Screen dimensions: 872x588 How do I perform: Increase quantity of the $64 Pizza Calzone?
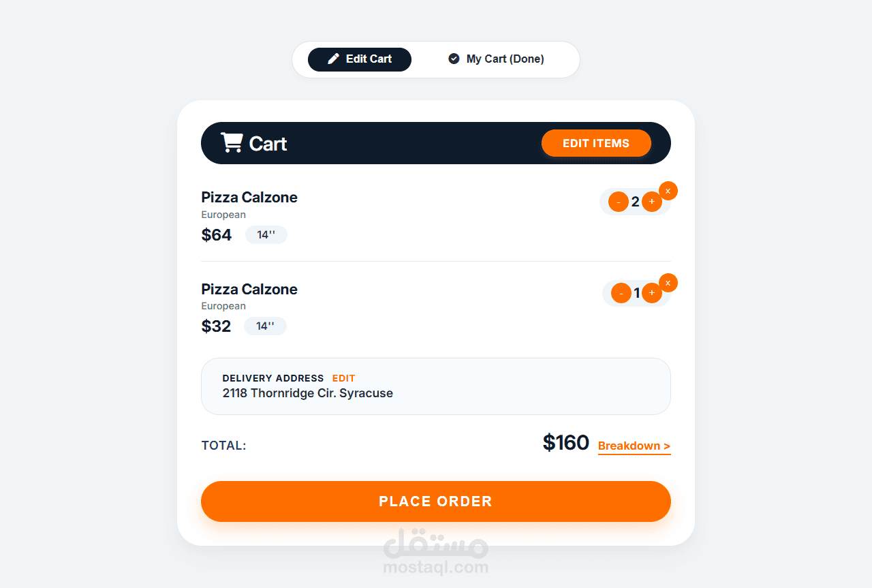click(651, 202)
